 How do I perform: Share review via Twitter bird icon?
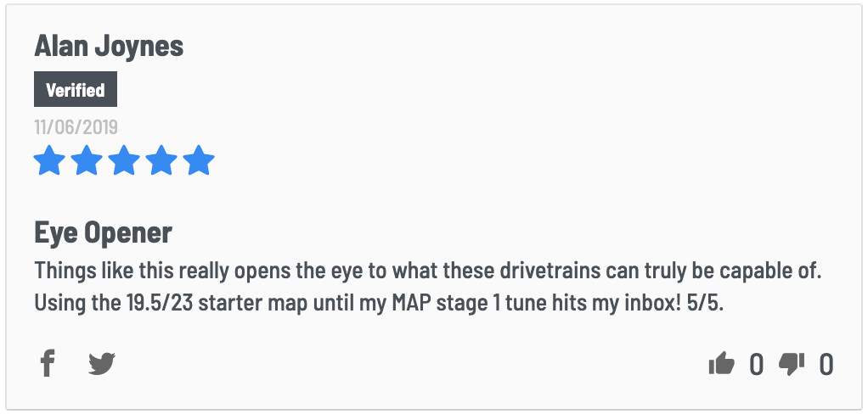(102, 364)
